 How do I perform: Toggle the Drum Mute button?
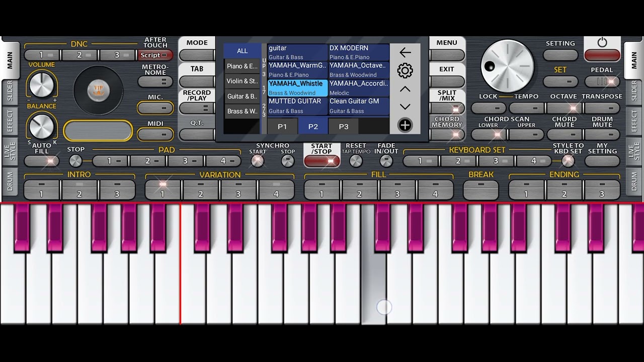click(x=602, y=135)
